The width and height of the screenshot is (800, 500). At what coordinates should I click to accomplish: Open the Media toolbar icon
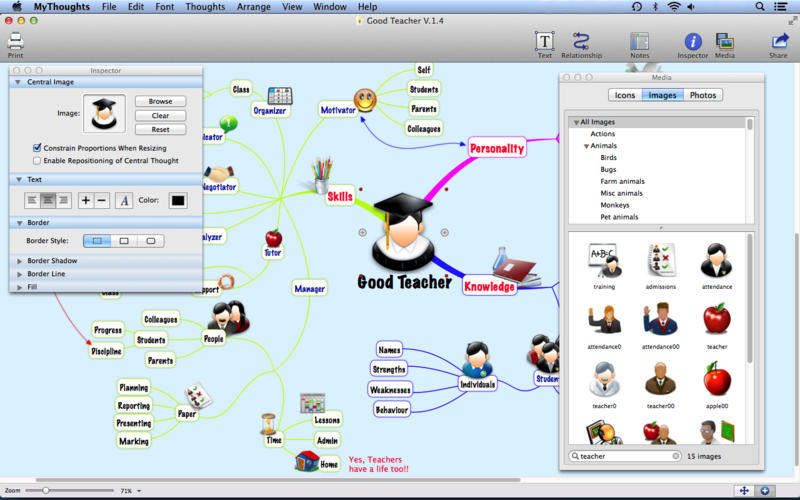click(x=724, y=41)
